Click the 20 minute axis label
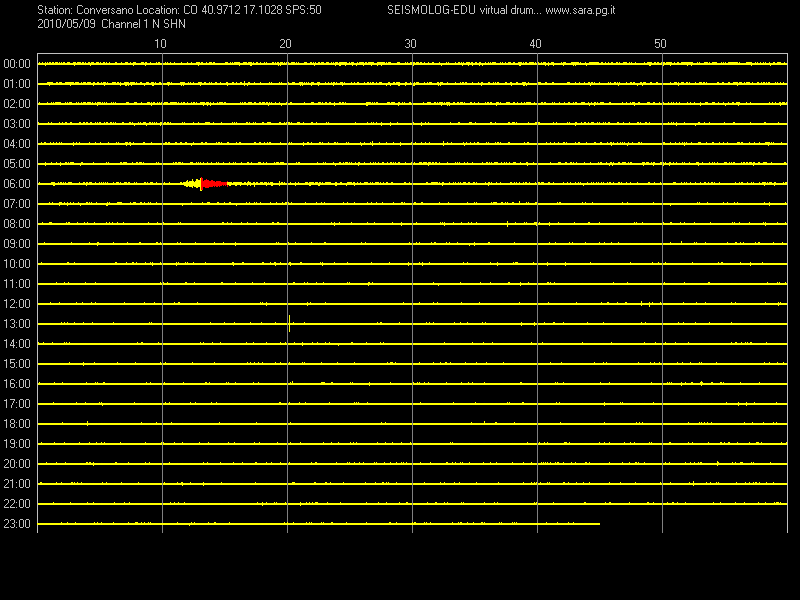The image size is (800, 600). [x=285, y=44]
